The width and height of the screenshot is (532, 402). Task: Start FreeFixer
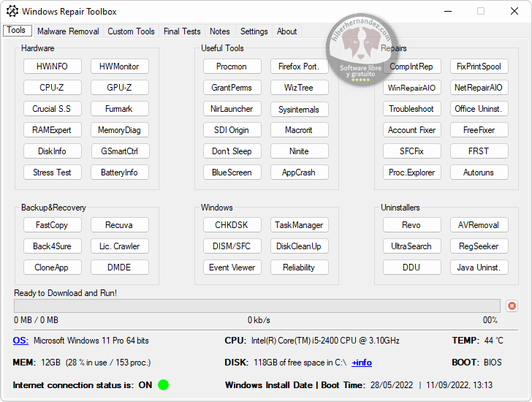pyautogui.click(x=479, y=130)
